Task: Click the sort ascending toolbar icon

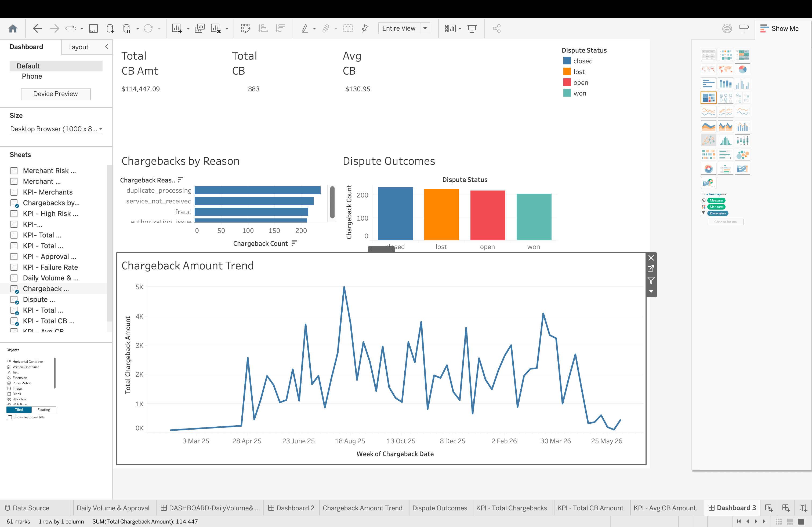Action: (x=263, y=28)
